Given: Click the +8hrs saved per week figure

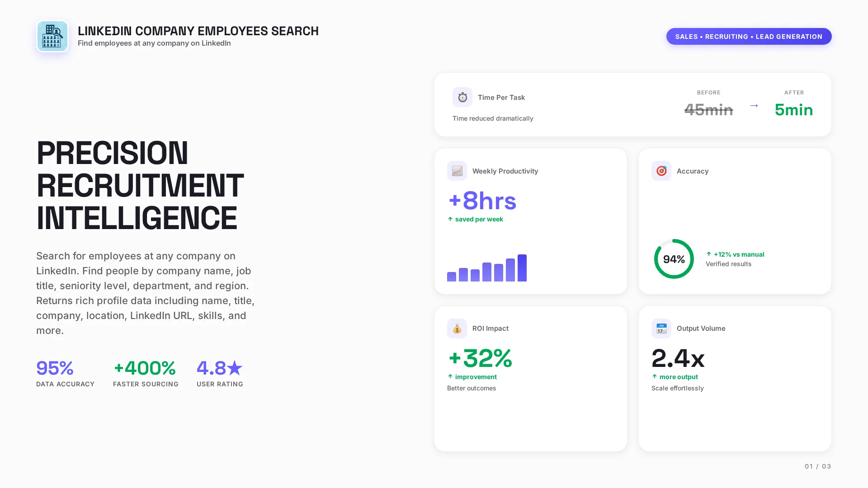Looking at the screenshot, I should point(482,201).
